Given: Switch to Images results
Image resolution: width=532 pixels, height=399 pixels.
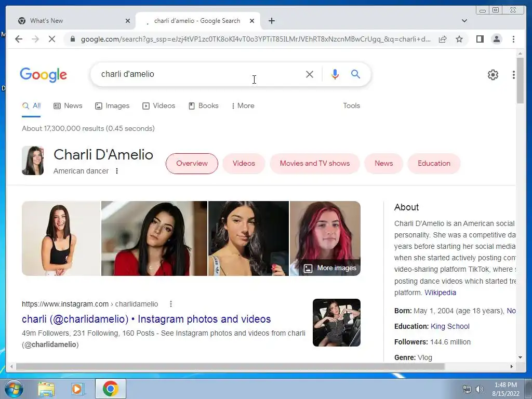Looking at the screenshot, I should pyautogui.click(x=112, y=106).
